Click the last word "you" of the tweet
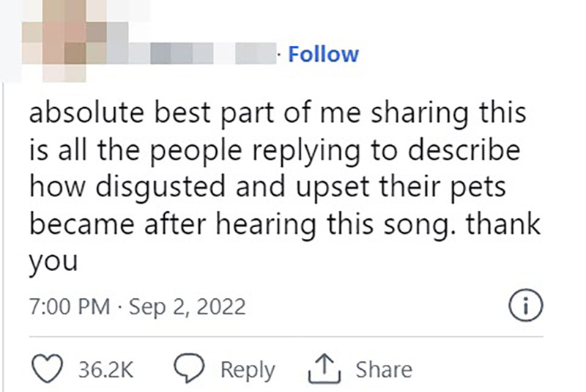Viewport: 586px width, 392px height. (x=53, y=262)
